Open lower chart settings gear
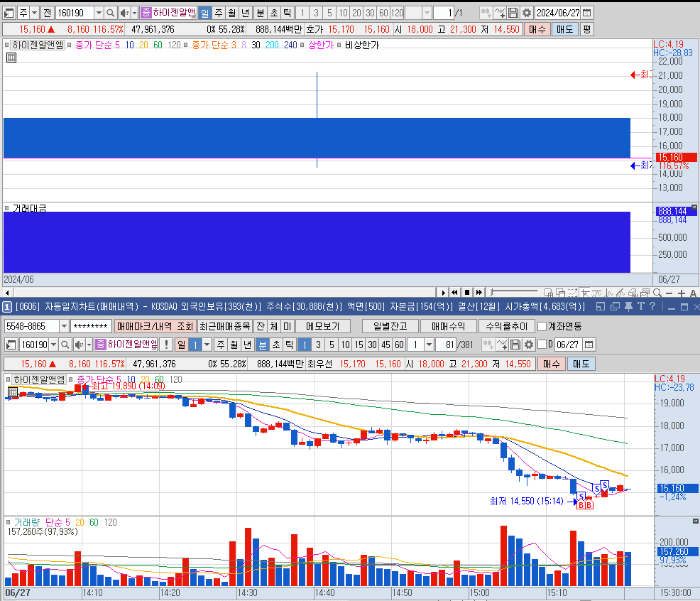Screen dimensions: 700x601 tap(529, 345)
